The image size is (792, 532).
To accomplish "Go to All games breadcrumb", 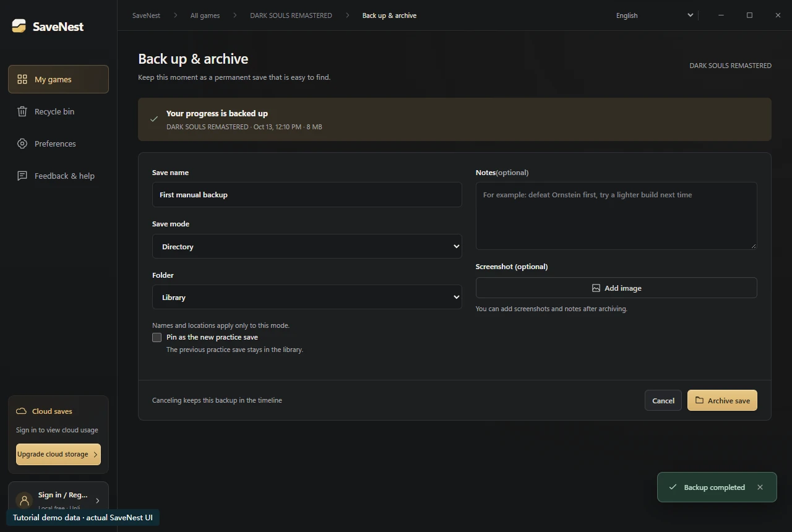I will click(205, 15).
